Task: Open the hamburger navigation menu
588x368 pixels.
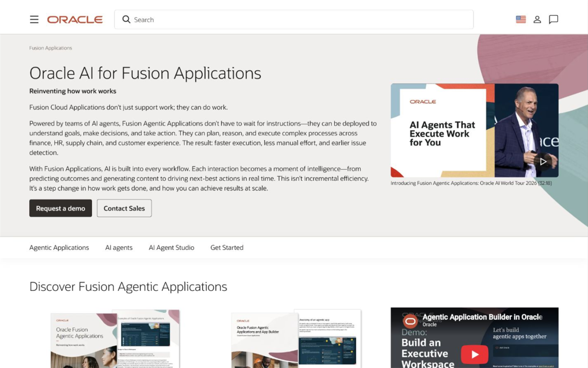Action: 34,19
